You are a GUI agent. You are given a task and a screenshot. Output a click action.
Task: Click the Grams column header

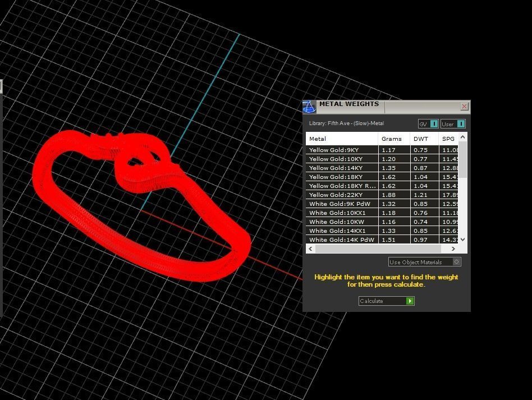[x=394, y=139]
